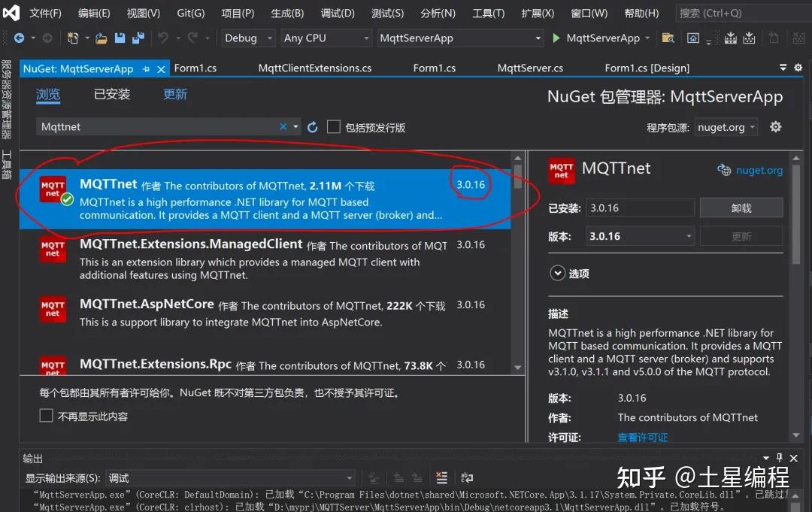Switch to the MqttServer.cs tab

[x=529, y=67]
